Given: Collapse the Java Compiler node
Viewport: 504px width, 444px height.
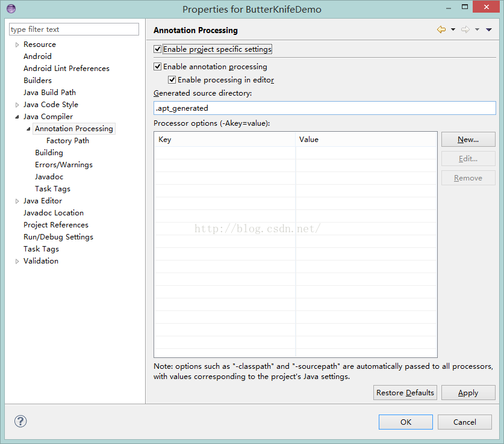Looking at the screenshot, I should 17,117.
